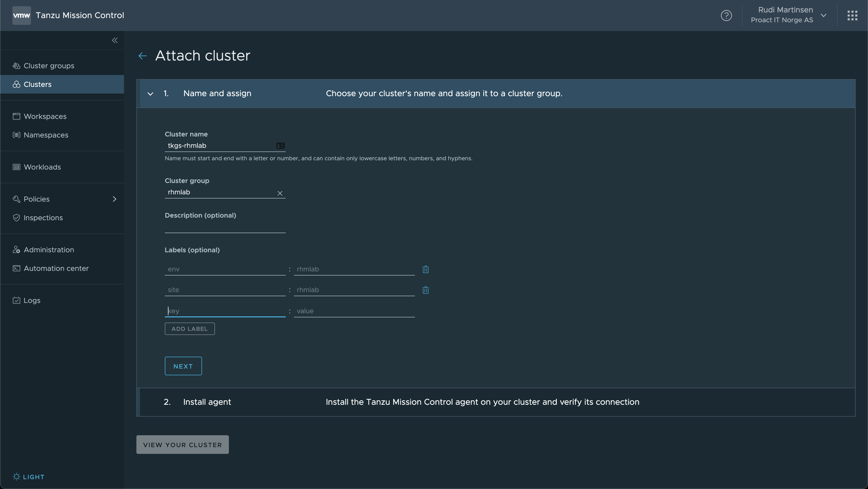Click the Workspaces sidebar icon
Screen dimensions: 868x489
coord(17,116)
